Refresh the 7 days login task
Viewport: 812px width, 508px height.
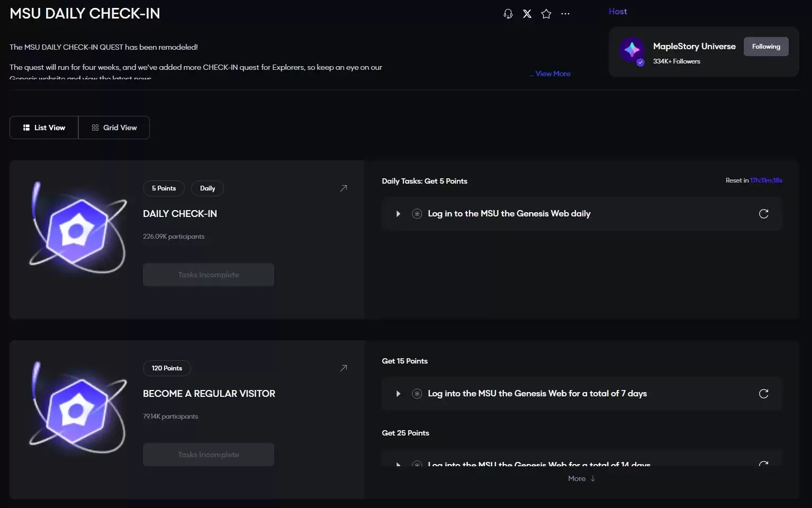coord(763,394)
